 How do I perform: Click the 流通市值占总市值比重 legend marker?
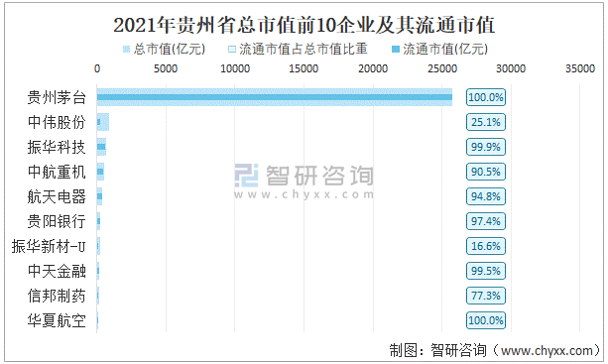click(232, 50)
